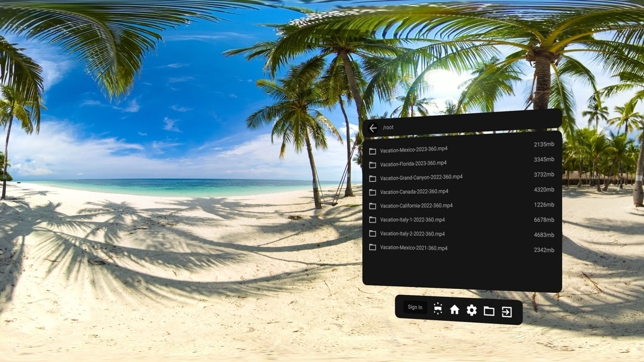This screenshot has height=362, width=644.
Task: Click file icon beside Vacation-Florida-2023 entry
Action: click(372, 165)
